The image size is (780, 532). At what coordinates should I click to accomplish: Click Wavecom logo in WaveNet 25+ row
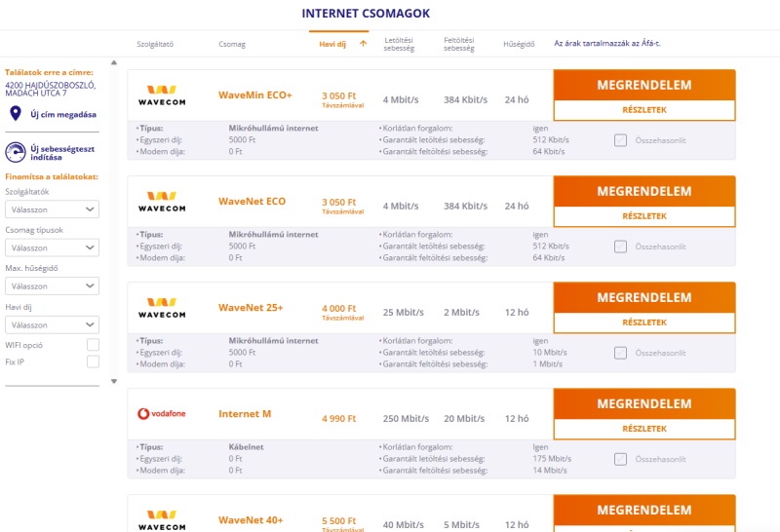[x=162, y=308]
